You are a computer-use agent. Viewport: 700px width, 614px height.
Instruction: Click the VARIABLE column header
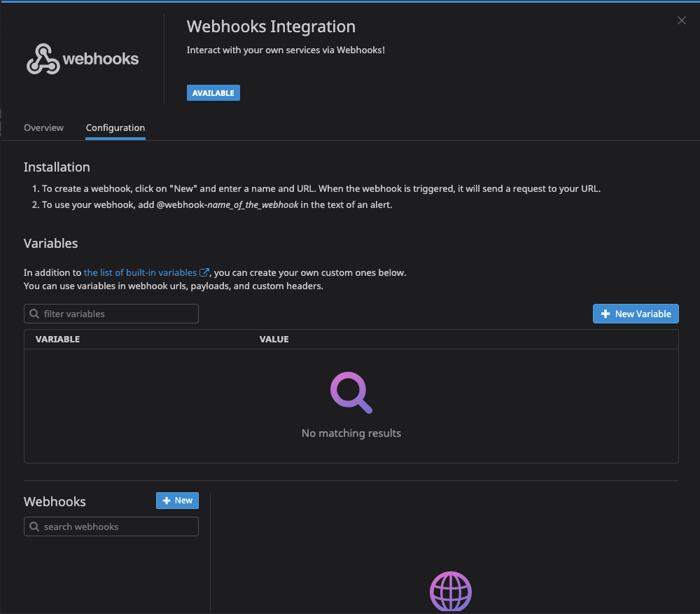57,340
